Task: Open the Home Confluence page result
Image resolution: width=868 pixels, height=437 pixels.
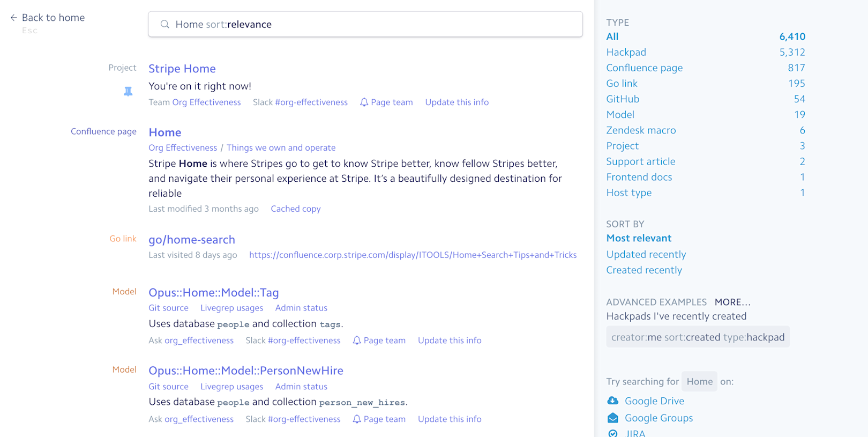Action: (x=165, y=132)
